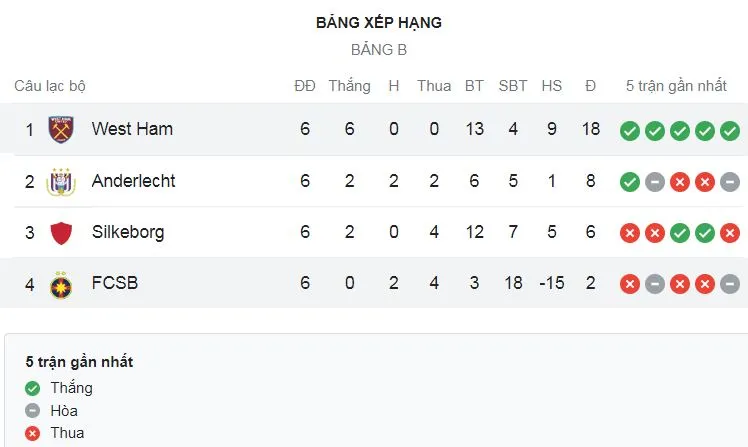748x447 pixels.
Task: Click FCSB's last gray draw icon
Action: point(730,284)
